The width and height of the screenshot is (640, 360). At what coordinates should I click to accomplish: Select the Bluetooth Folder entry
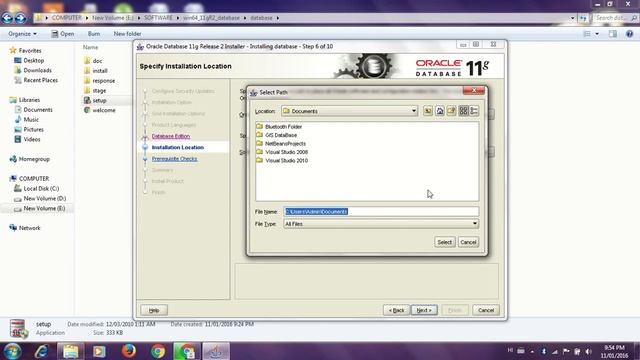pos(279,127)
